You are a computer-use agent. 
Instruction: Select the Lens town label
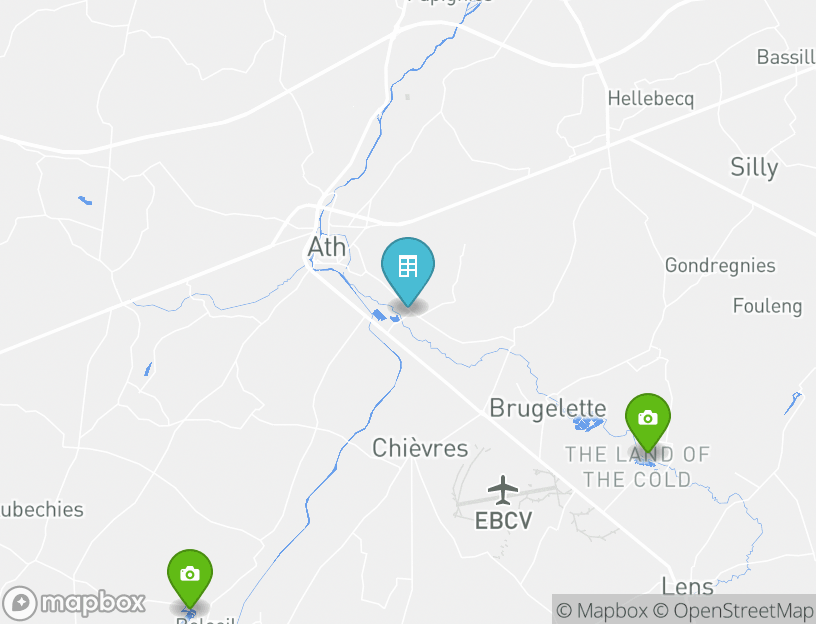(x=687, y=587)
